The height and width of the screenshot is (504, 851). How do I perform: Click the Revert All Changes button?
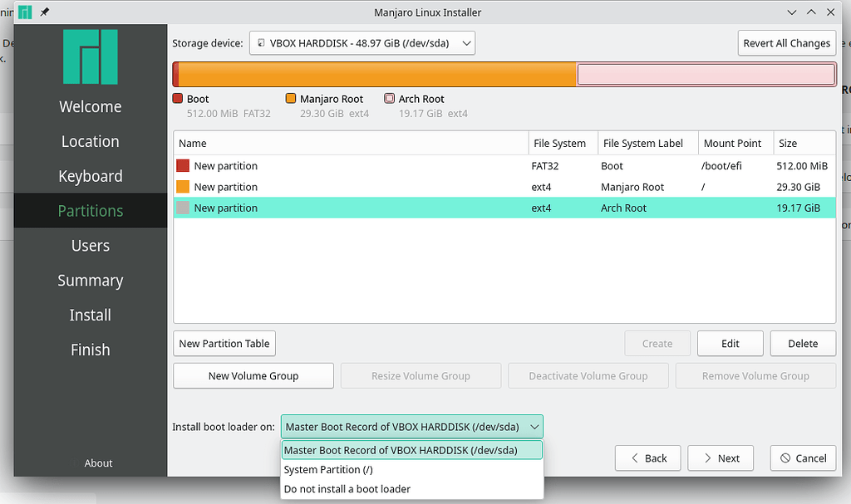click(x=786, y=42)
